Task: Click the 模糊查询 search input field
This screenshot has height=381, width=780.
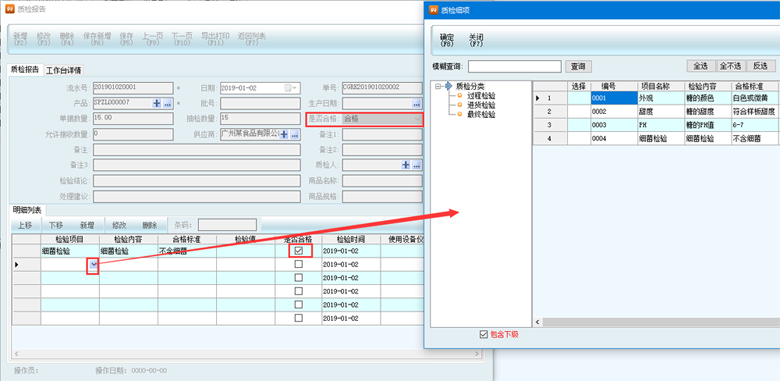Action: tap(514, 67)
